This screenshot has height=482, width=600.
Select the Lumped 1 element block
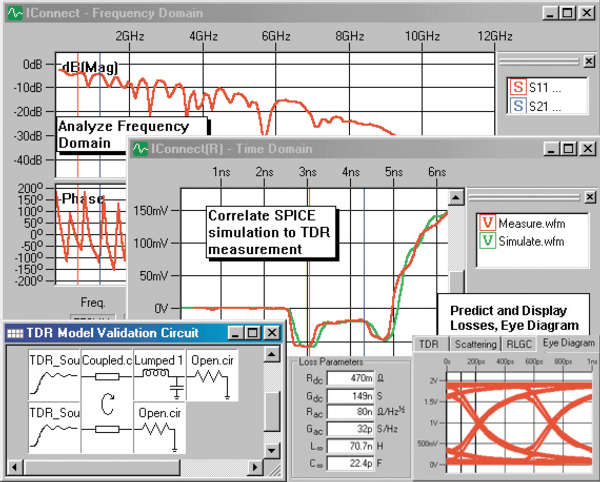[x=159, y=375]
